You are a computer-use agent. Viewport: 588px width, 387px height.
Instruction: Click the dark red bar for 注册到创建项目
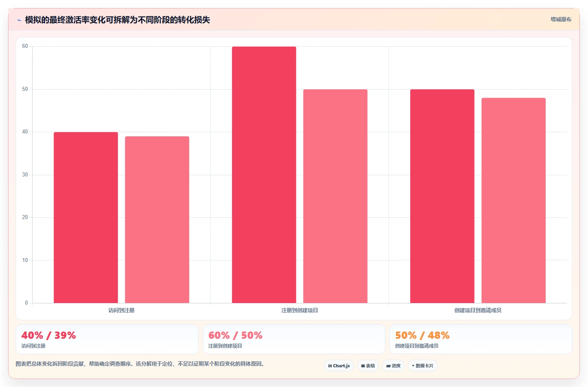click(x=264, y=175)
